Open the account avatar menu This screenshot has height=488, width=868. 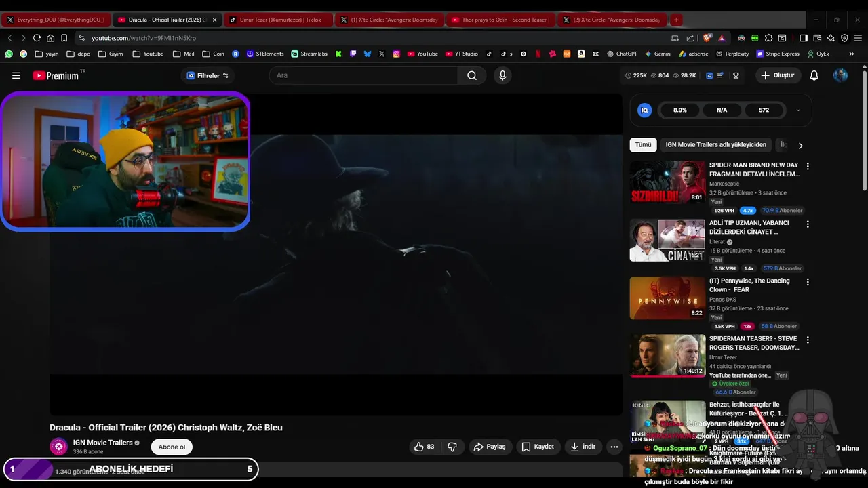click(x=840, y=75)
